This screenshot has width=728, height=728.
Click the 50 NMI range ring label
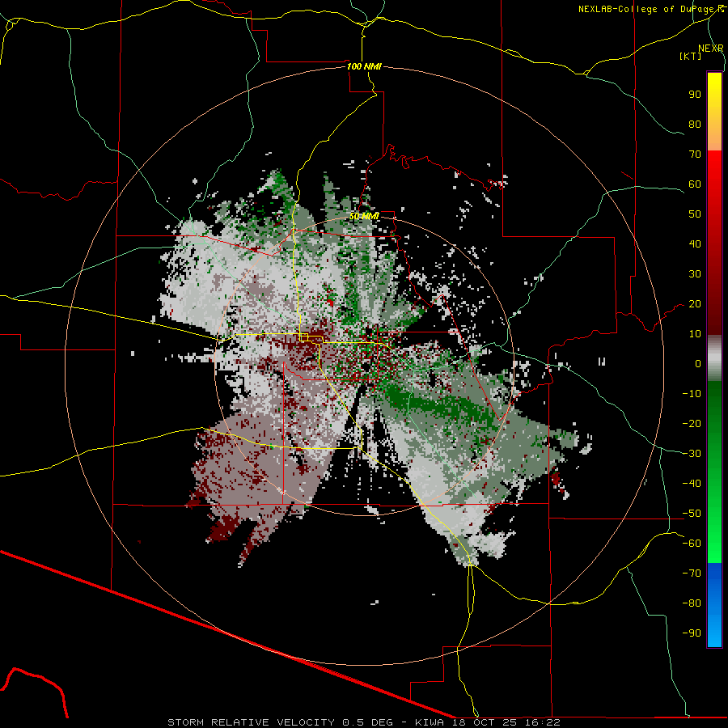(x=365, y=216)
